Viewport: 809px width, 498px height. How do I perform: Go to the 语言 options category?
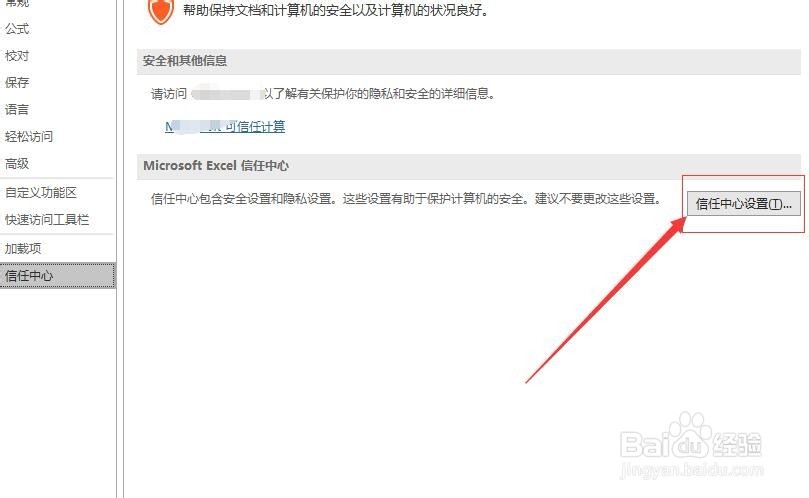coord(17,109)
